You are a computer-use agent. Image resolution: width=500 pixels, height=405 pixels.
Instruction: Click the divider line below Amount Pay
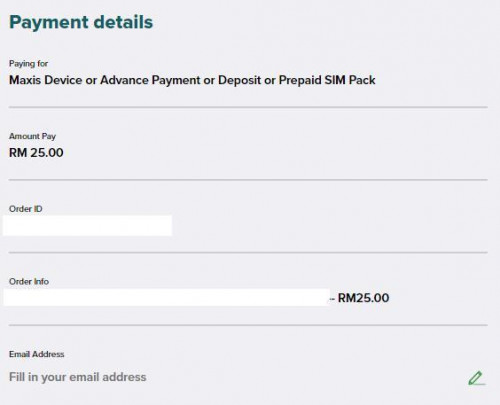point(248,180)
